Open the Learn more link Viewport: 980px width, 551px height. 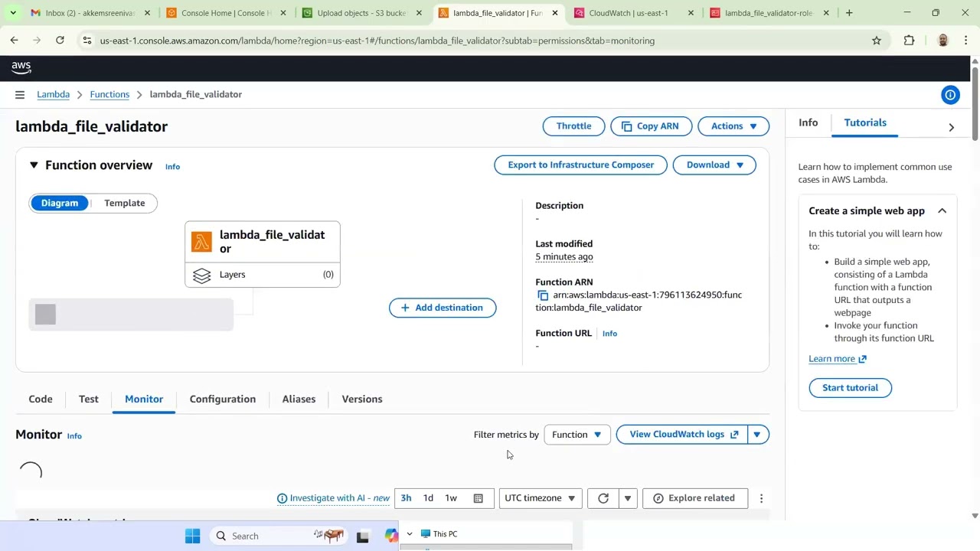[838, 359]
